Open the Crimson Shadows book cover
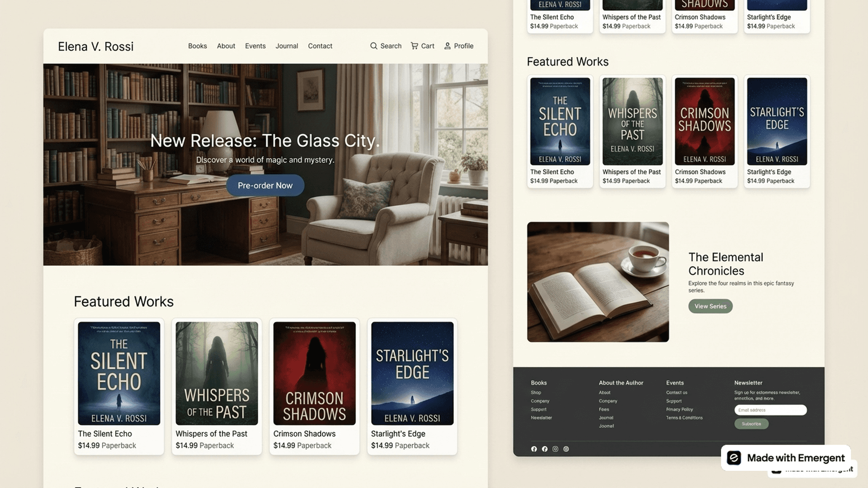This screenshot has width=868, height=488. coord(314,372)
